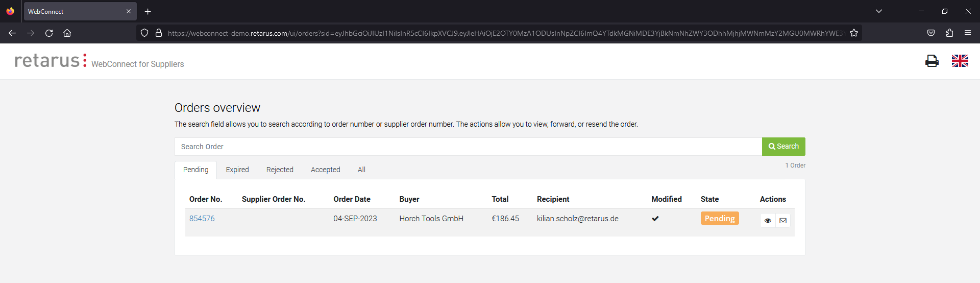The image size is (980, 283).
Task: Change language with the UK flag icon
Action: click(x=960, y=61)
